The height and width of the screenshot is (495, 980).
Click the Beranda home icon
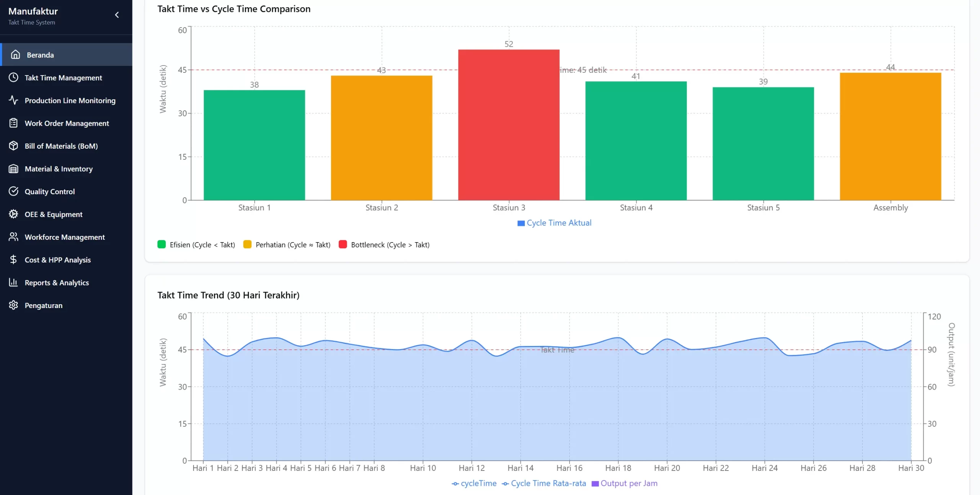(x=15, y=55)
